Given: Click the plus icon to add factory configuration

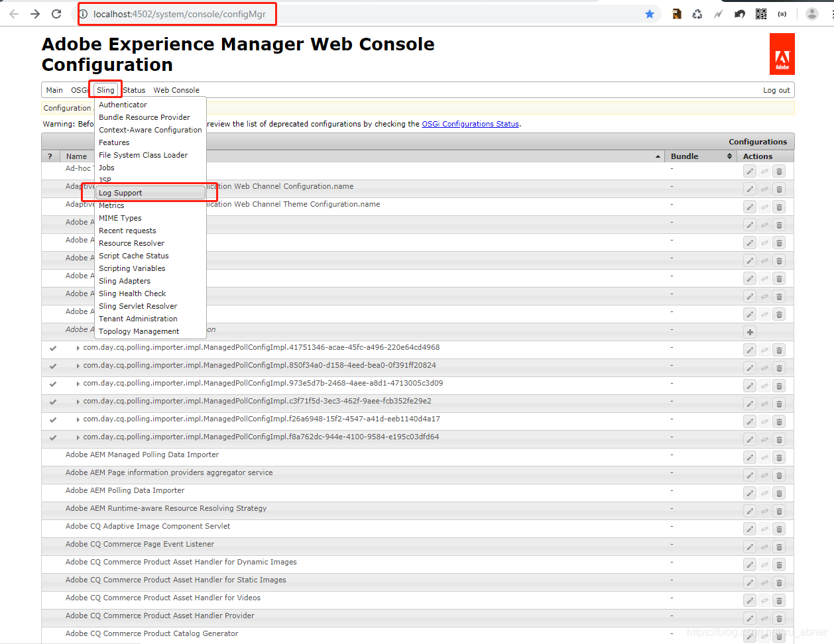Looking at the screenshot, I should click(750, 333).
